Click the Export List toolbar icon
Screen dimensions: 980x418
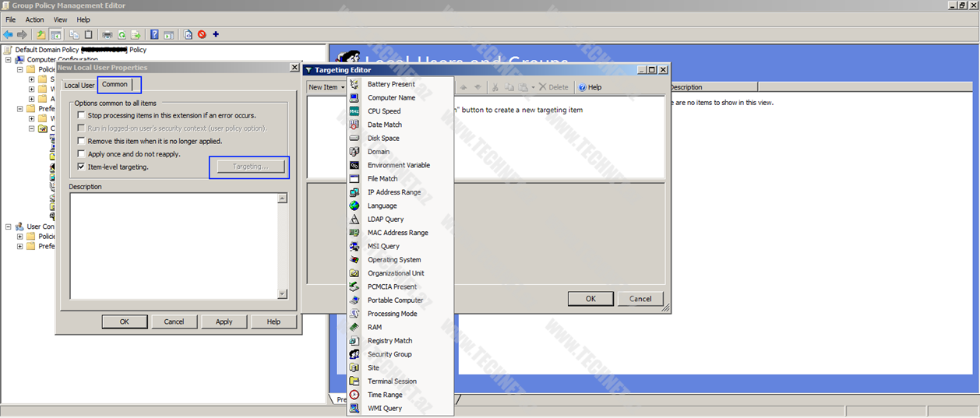(x=136, y=34)
